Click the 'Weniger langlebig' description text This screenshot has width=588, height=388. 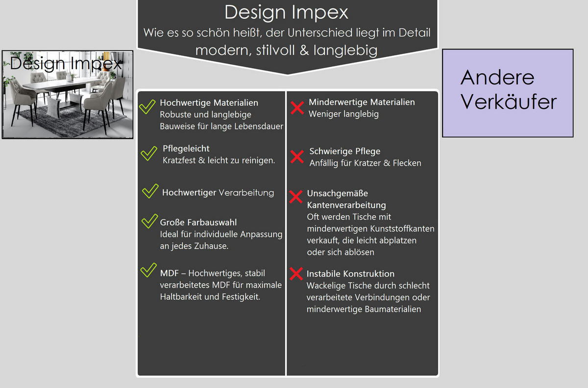343,114
